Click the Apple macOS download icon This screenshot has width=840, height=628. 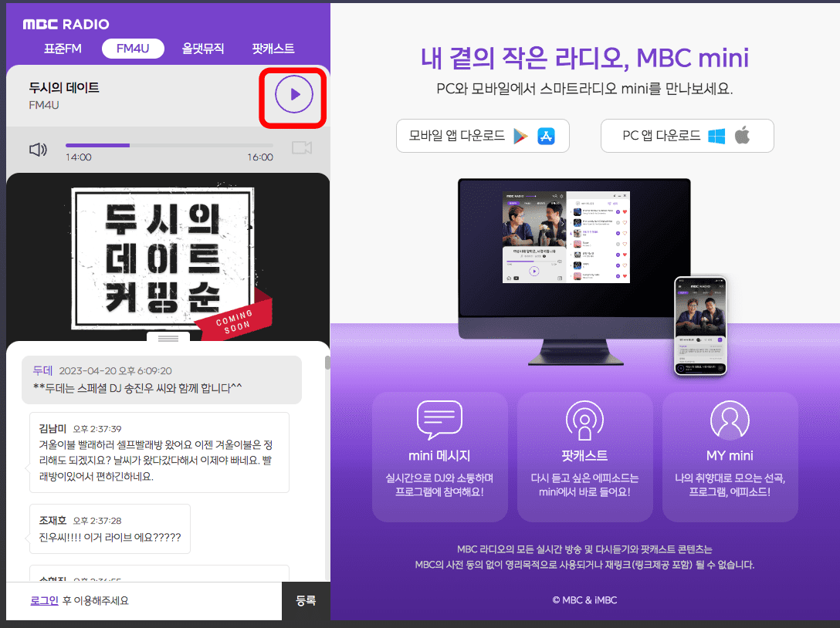point(742,136)
